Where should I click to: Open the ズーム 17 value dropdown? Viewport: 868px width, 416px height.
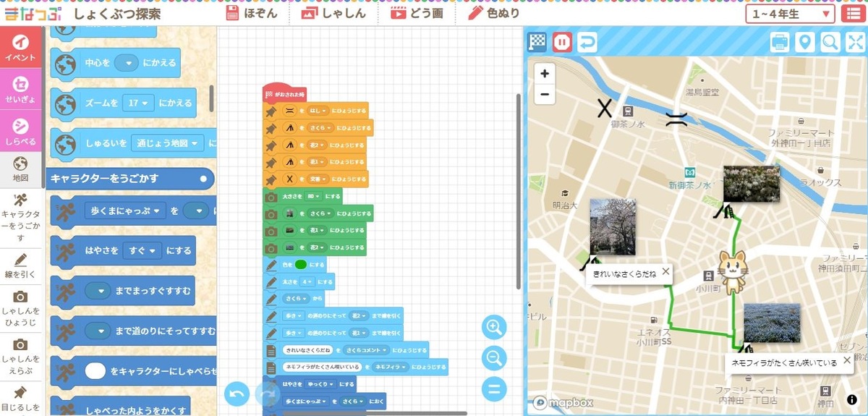click(x=137, y=103)
